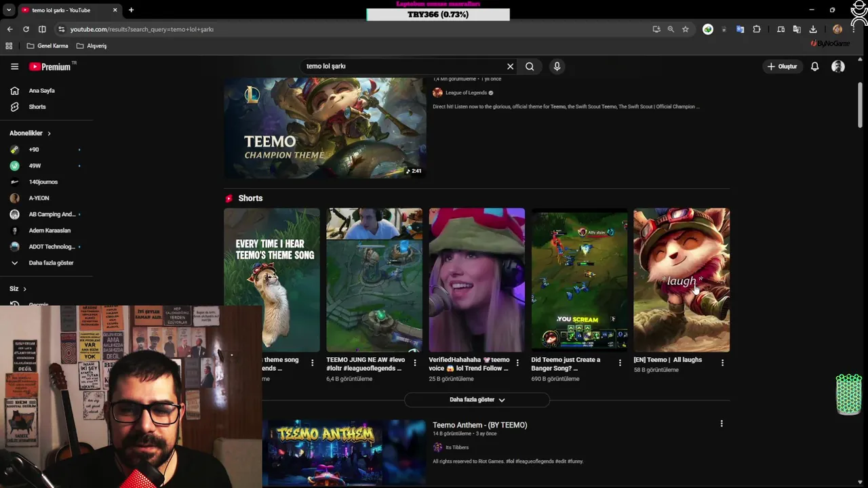This screenshot has width=868, height=488.
Task: Play the Teemo Anthem thumbnail
Action: coord(344,453)
